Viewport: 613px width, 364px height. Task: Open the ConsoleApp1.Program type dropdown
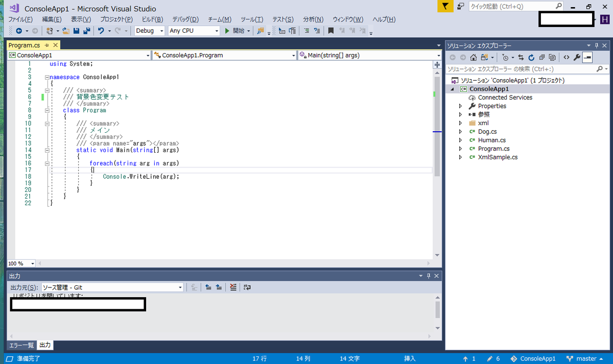pos(225,55)
